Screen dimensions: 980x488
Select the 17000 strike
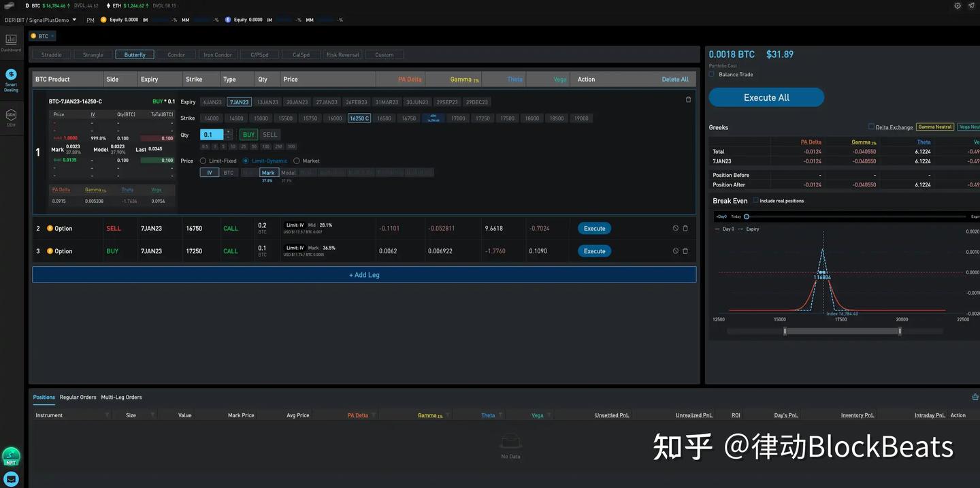click(458, 118)
